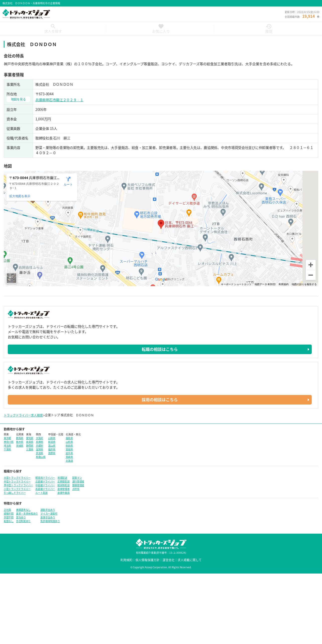Screen dimensions: 322x644
Task: Open the 利用規約 footer link
Action: point(126,560)
